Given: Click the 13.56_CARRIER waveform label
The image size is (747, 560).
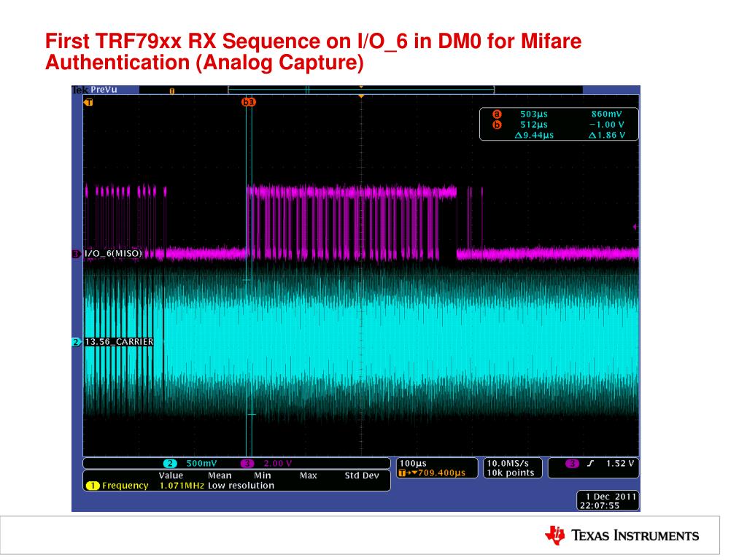Looking at the screenshot, I should coord(119,342).
